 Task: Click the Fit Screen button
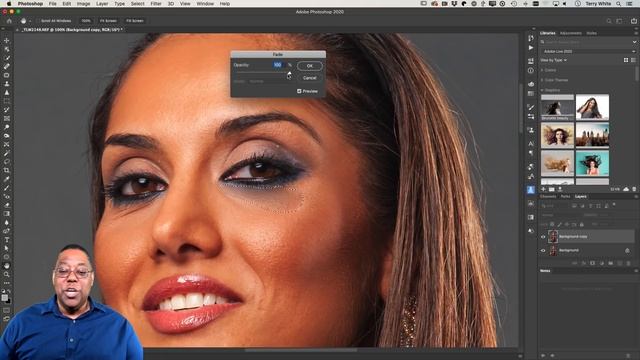108,21
